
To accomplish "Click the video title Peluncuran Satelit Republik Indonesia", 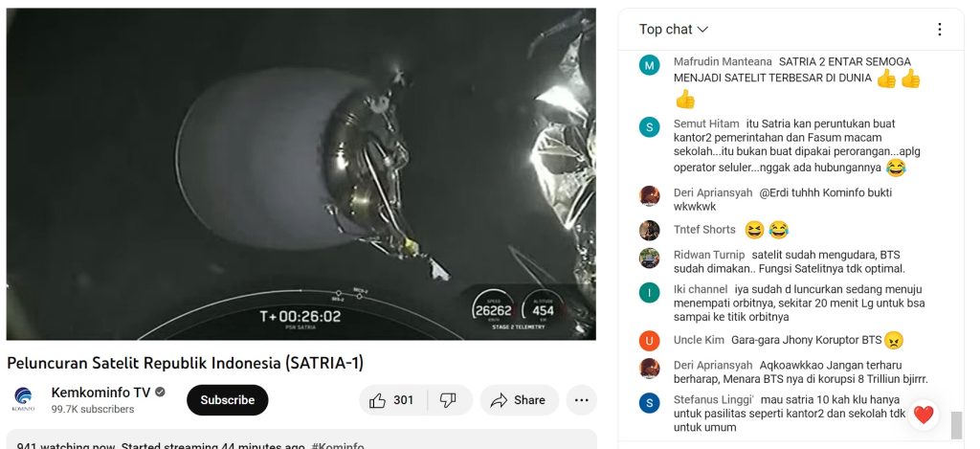I will coord(185,363).
